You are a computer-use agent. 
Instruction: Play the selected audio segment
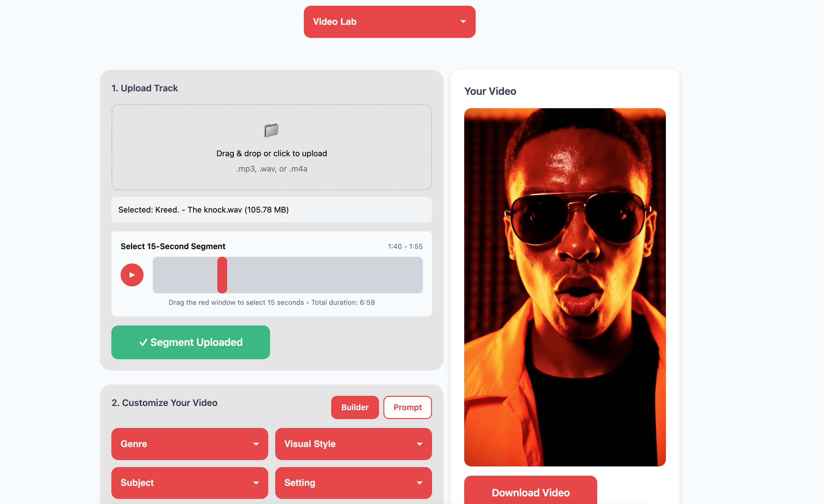132,275
